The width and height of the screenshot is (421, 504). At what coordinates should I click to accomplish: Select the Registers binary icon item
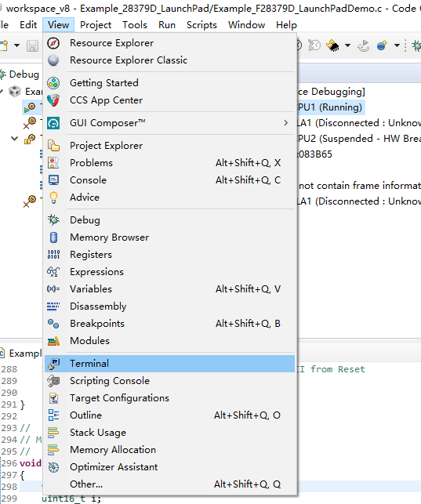pyautogui.click(x=169, y=255)
